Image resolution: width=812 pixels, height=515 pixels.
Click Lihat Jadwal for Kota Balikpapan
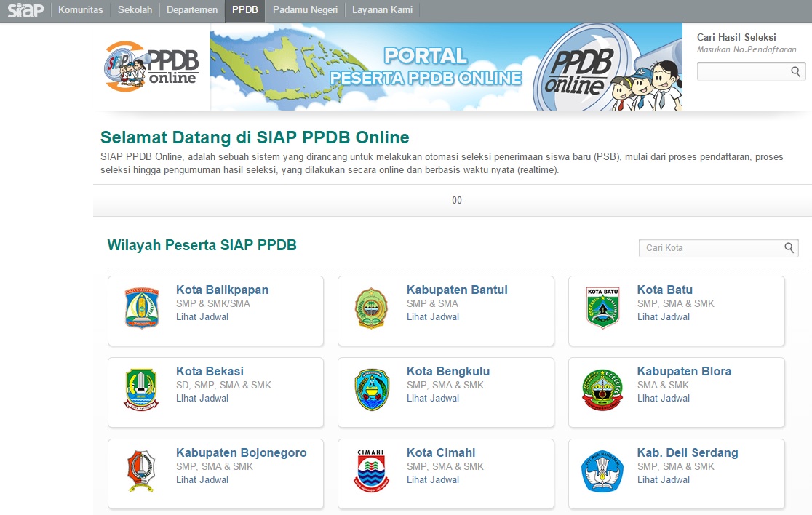pyautogui.click(x=202, y=316)
